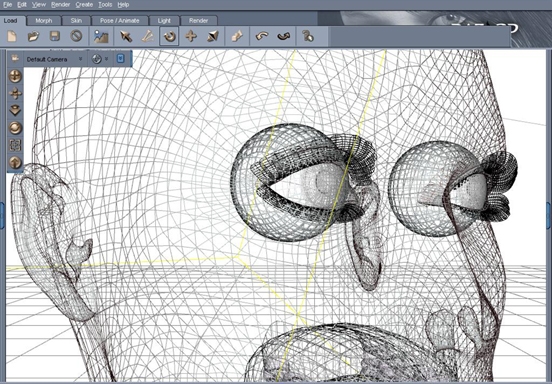552x384 pixels.
Task: Open the File menu
Action: (7, 5)
